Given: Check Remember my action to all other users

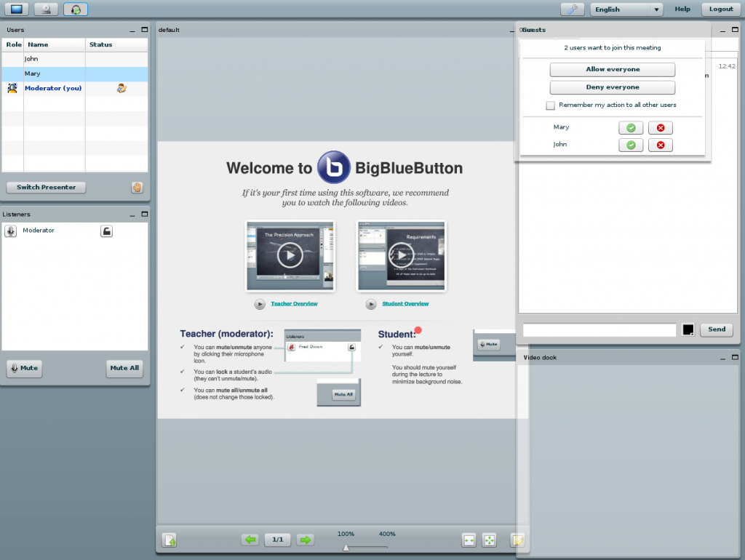Looking at the screenshot, I should pos(550,105).
